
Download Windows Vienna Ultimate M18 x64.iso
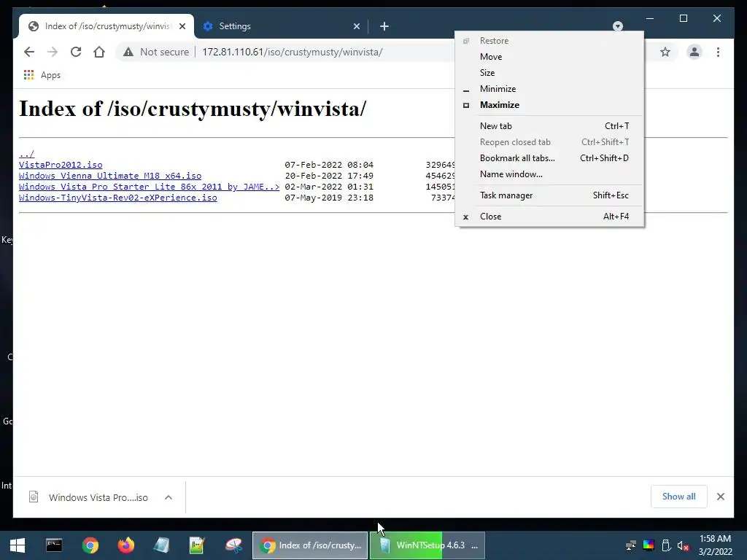(x=110, y=176)
